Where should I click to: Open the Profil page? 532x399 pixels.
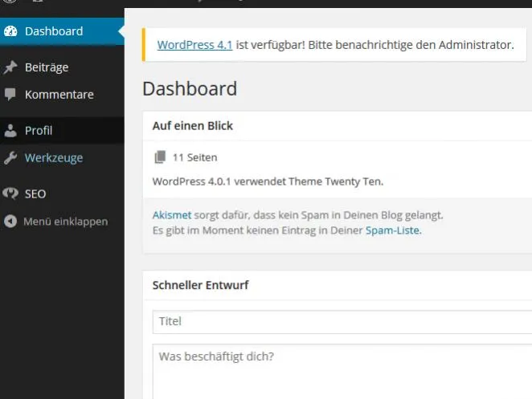[x=62, y=131]
